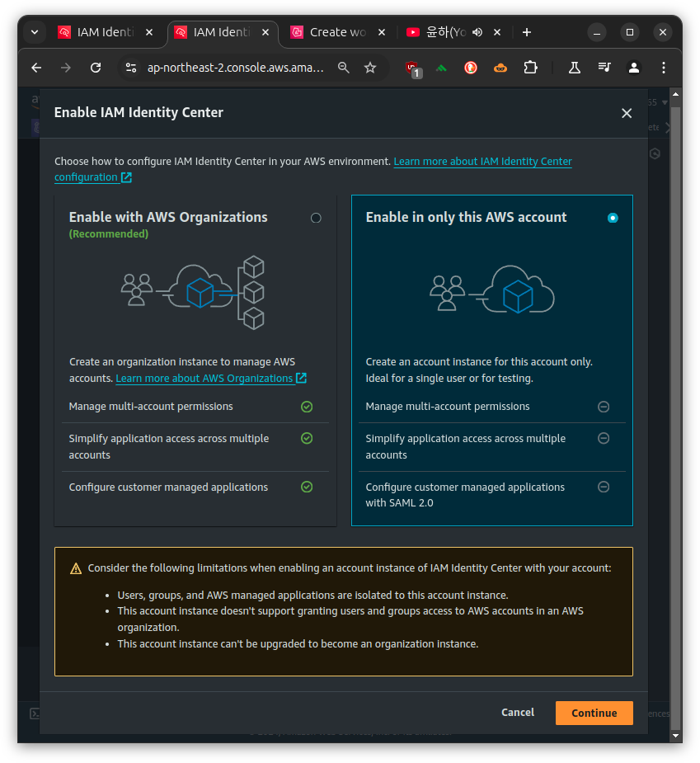Close the Enable IAM Identity Center dialog
Screen dimensions: 700x763
627,113
